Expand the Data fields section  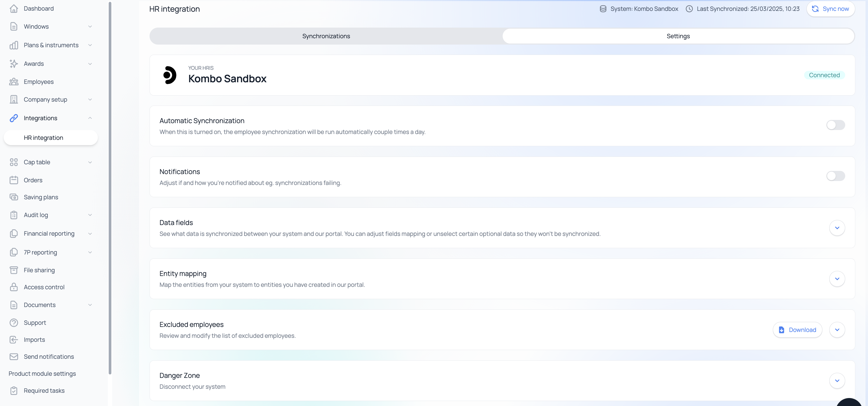[x=837, y=228]
